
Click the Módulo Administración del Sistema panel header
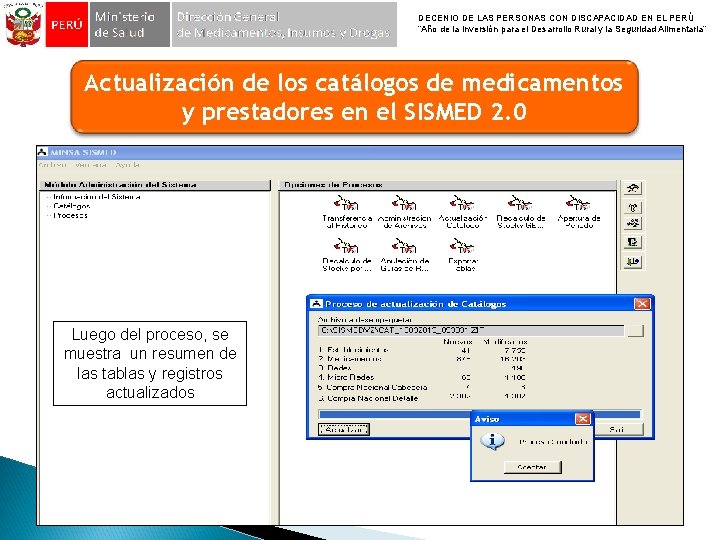click(155, 185)
